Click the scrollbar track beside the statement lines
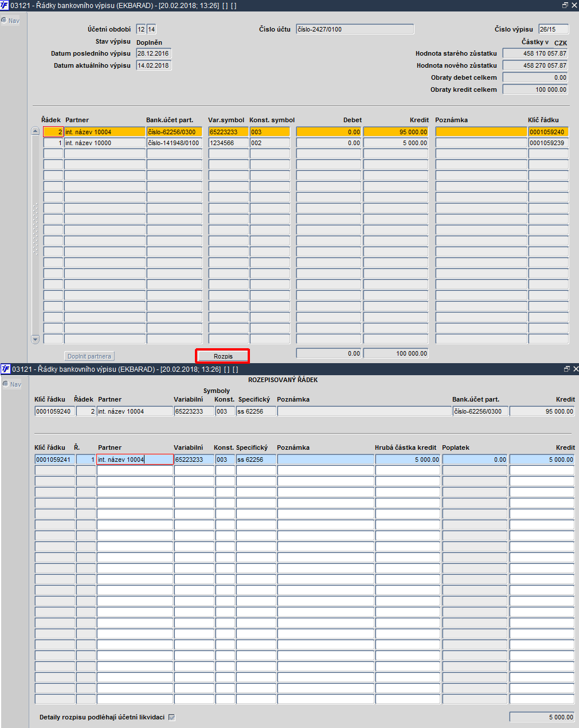 point(35,235)
